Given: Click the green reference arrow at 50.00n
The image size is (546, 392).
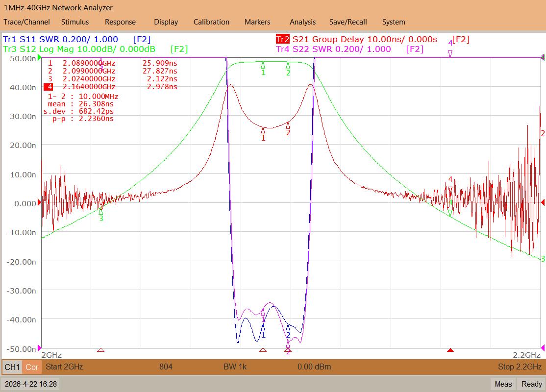Looking at the screenshot, I should click(39, 58).
